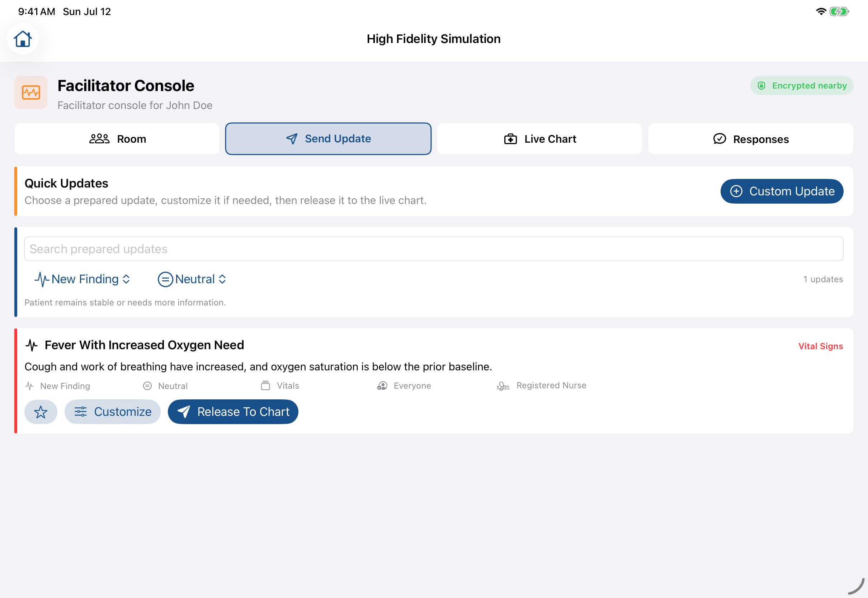Focus the Search prepared updates field
868x598 pixels.
click(434, 249)
